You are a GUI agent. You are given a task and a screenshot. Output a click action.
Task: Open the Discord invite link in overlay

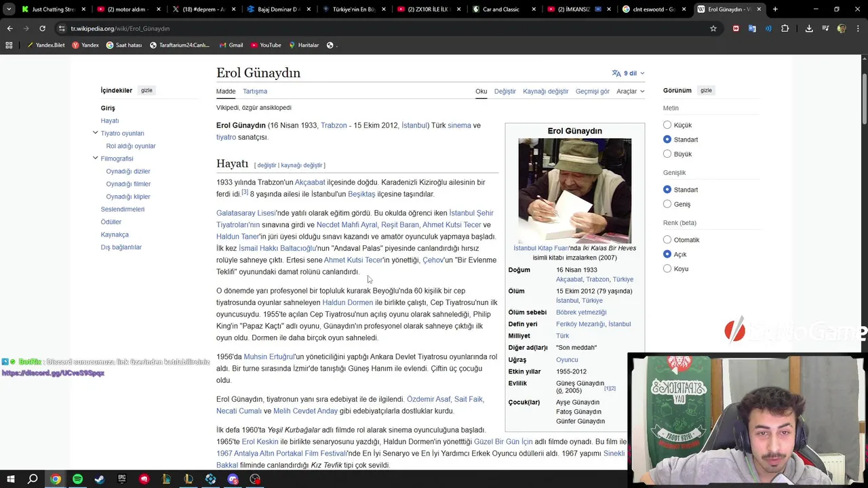[x=53, y=373]
